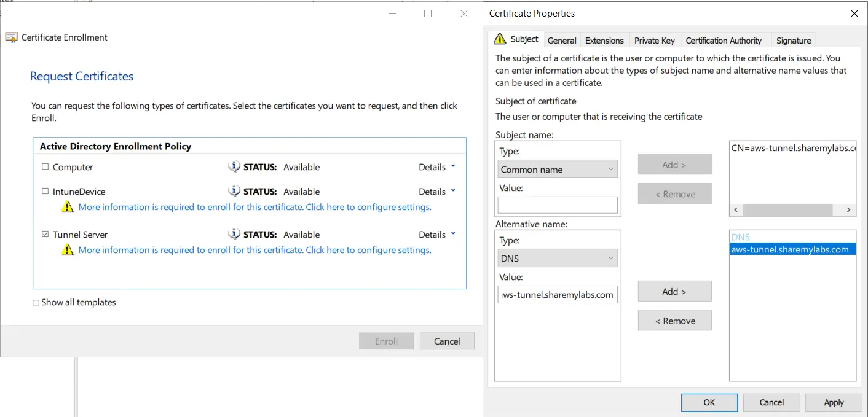868x417 pixels.
Task: Enable the Computer certificate checkbox
Action: coord(45,167)
